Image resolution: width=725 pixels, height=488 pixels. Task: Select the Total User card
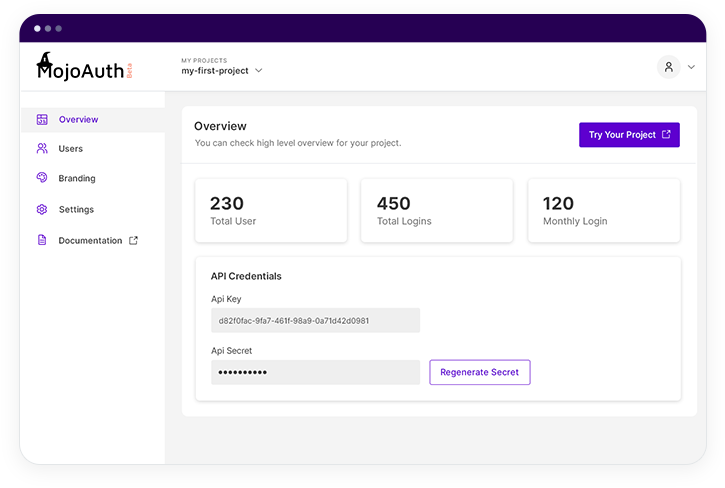271,210
